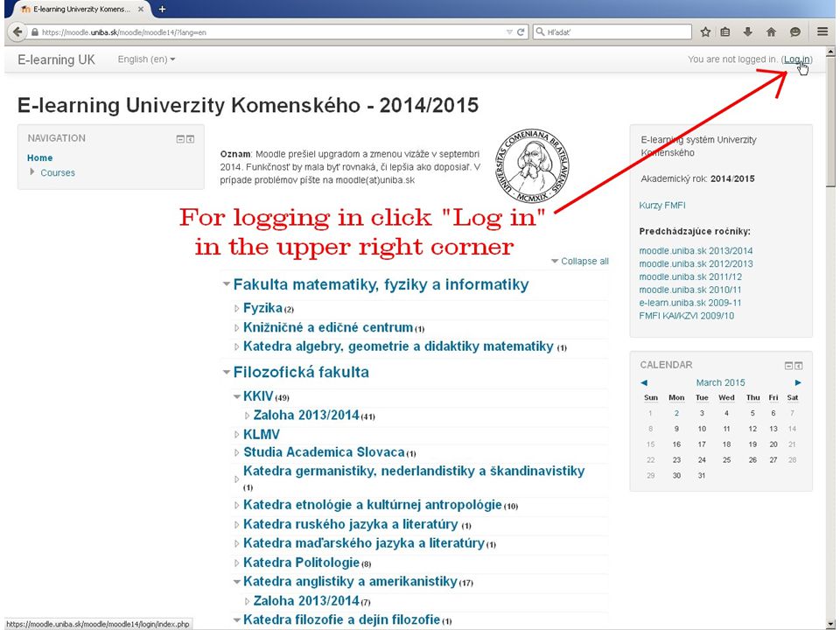This screenshot has height=630, width=840.
Task: Open moodle.uniba.sk 2012/2013 link
Action: (696, 263)
